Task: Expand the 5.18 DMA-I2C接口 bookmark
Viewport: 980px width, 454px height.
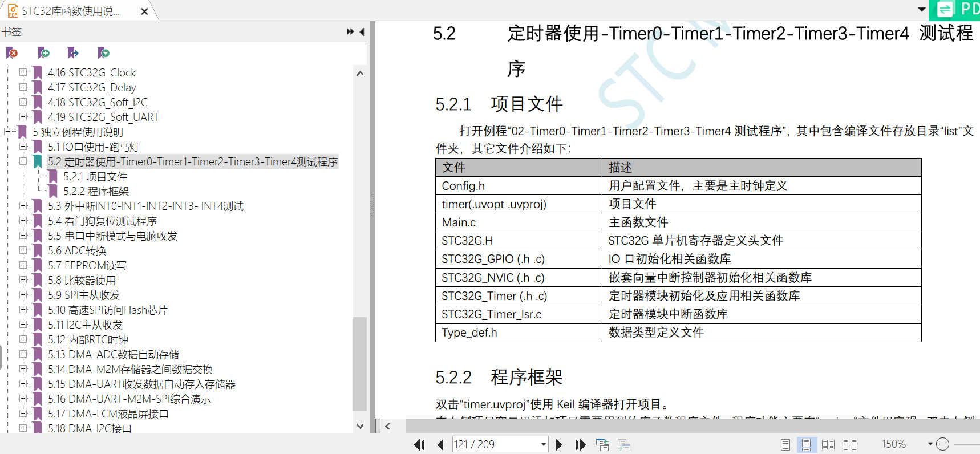Action: click(x=23, y=428)
